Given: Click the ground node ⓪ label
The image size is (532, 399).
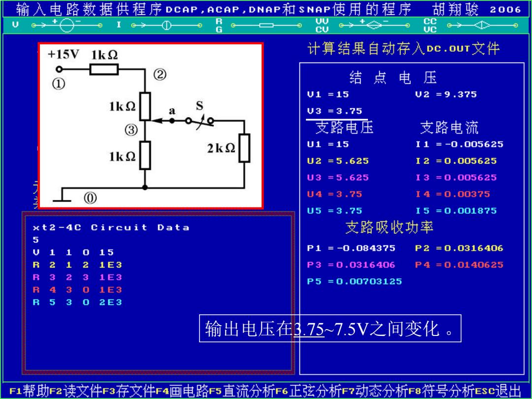Looking at the screenshot, I should (x=90, y=198).
